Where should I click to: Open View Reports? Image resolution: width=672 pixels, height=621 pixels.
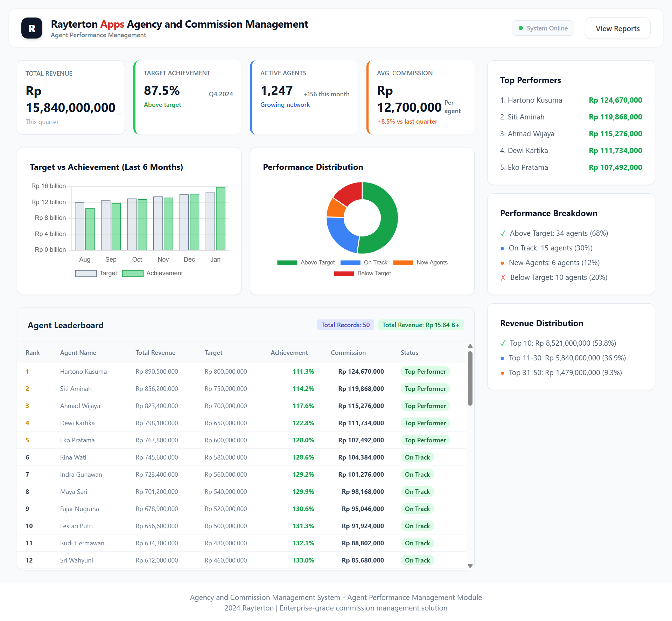tap(617, 28)
